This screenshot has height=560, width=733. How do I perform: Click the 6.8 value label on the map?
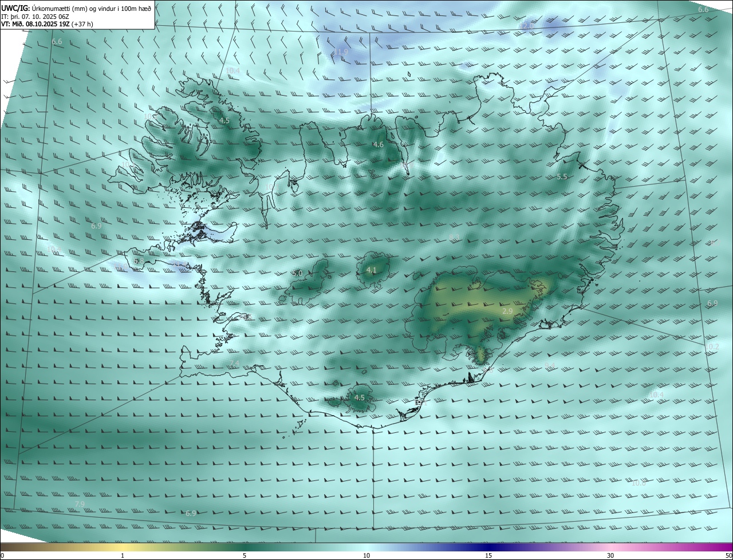(139, 261)
